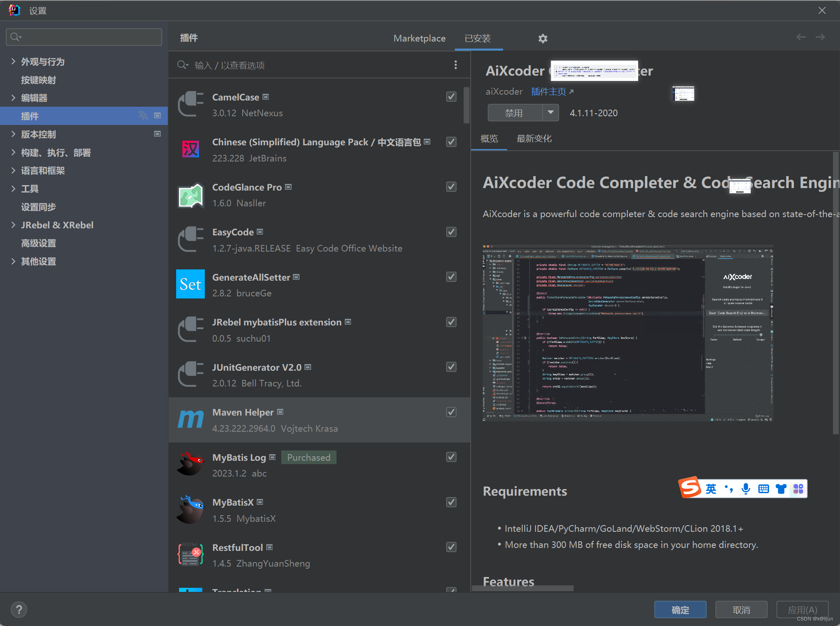This screenshot has width=840, height=626.
Task: Click the navigate back arrow
Action: (801, 37)
